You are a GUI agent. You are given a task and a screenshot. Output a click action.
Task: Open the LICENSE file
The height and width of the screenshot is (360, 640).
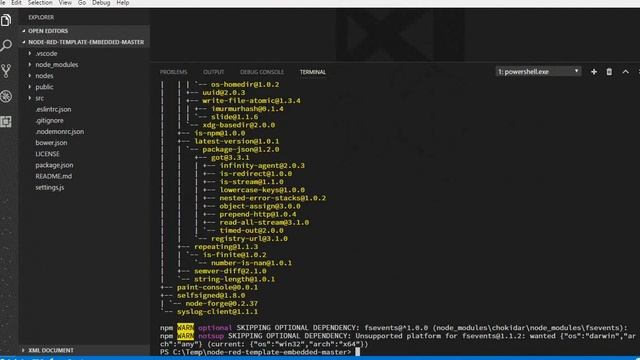(47, 154)
